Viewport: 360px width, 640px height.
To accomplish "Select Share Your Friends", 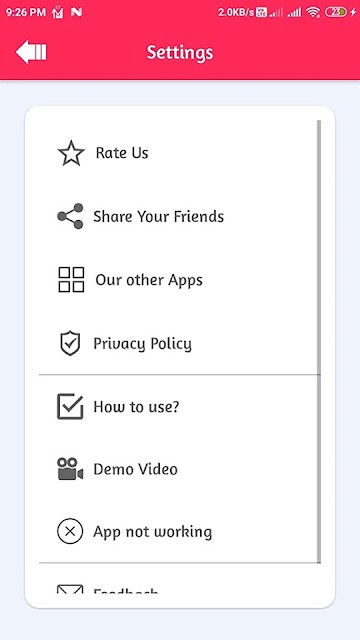I will [180, 216].
